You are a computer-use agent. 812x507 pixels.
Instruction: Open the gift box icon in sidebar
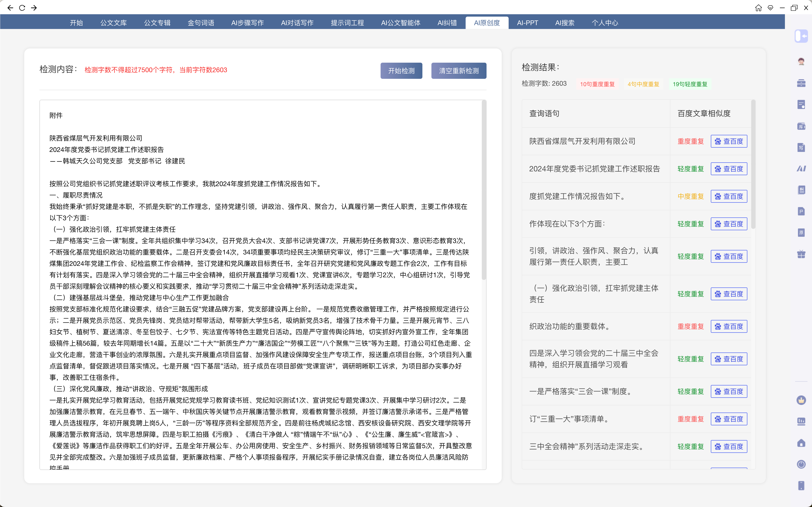tap(801, 254)
